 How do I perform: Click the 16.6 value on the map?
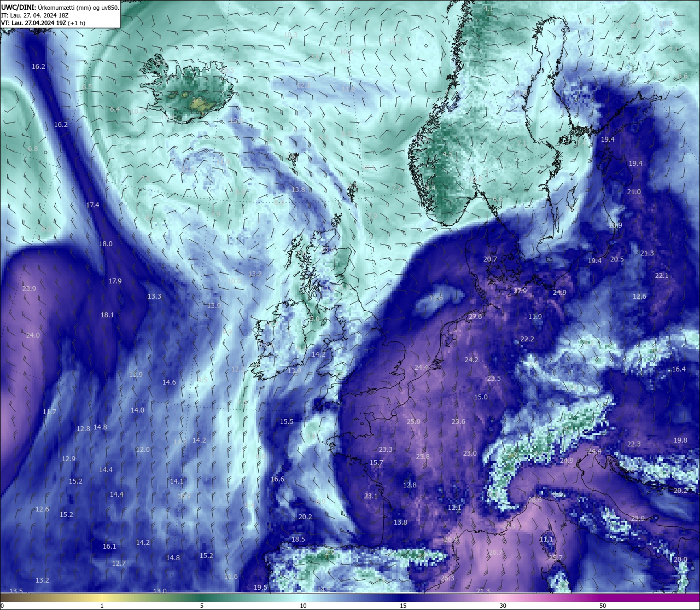pos(277,479)
